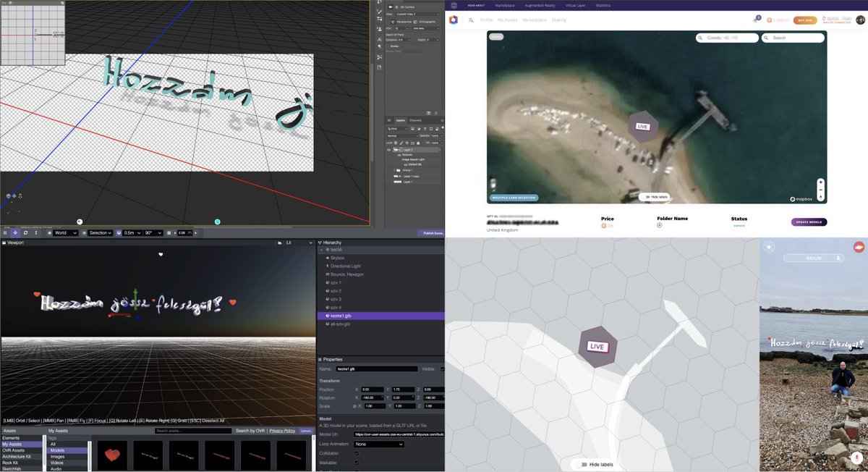Open the Lit render mode dropdown
The height and width of the screenshot is (472, 868).
[299, 243]
